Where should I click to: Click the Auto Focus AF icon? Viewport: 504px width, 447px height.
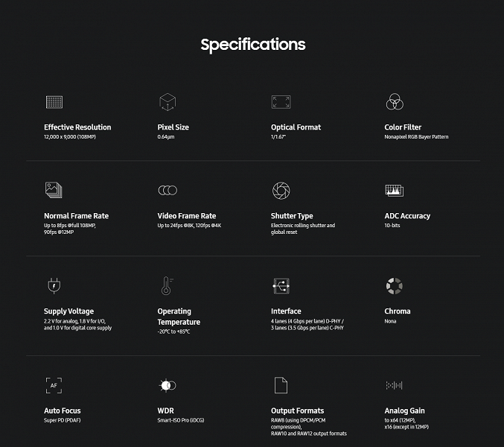pyautogui.click(x=53, y=385)
